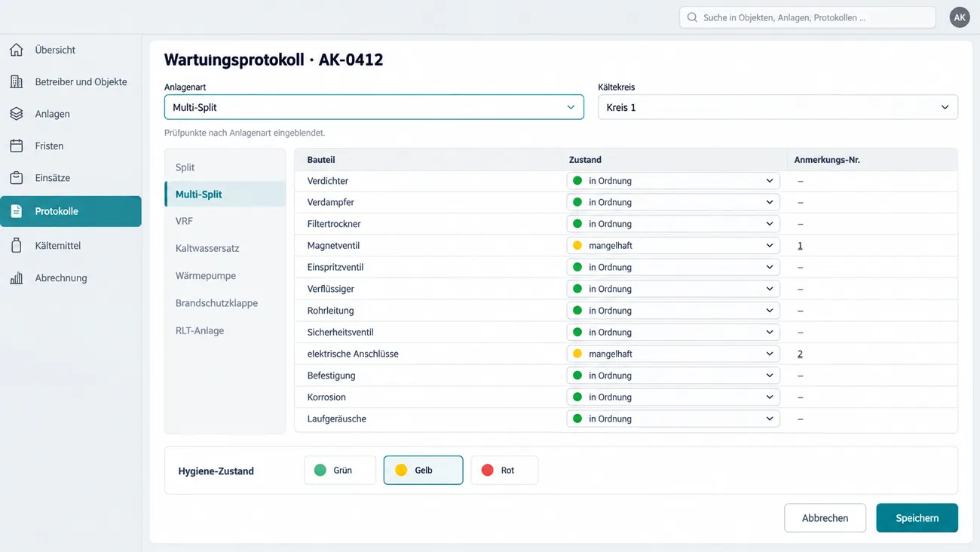Open Zustand dropdown for Laufgeräusche
This screenshot has width=980, height=552.
coord(673,419)
